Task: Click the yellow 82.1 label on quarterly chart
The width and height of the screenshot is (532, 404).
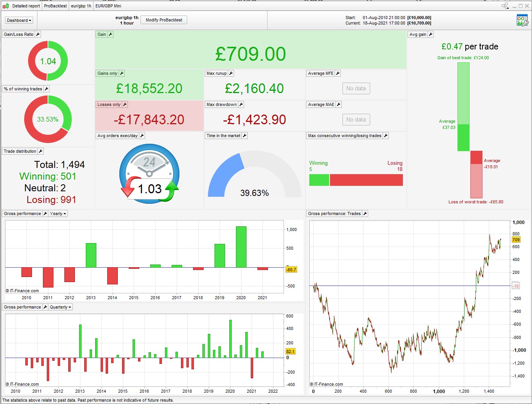Action: coord(291,351)
